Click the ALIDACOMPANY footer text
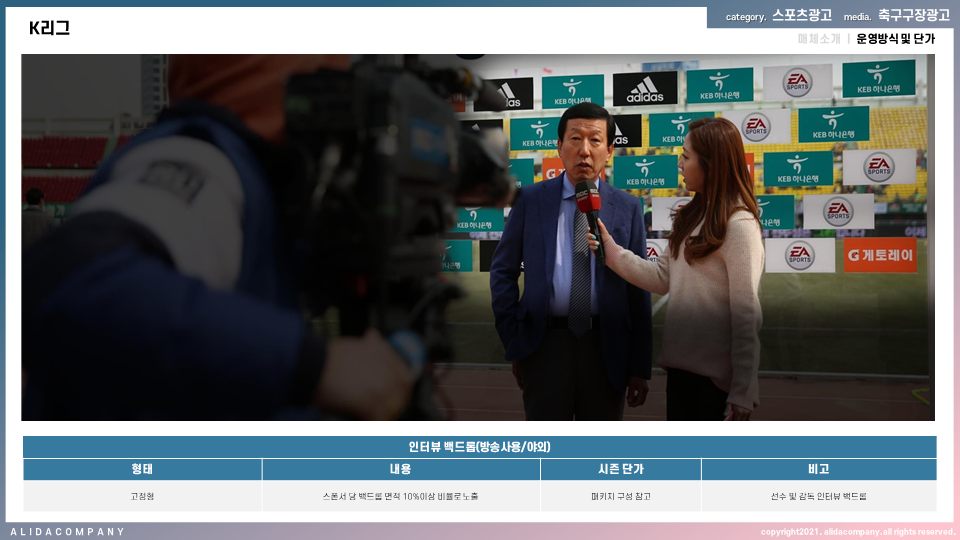 (67, 532)
